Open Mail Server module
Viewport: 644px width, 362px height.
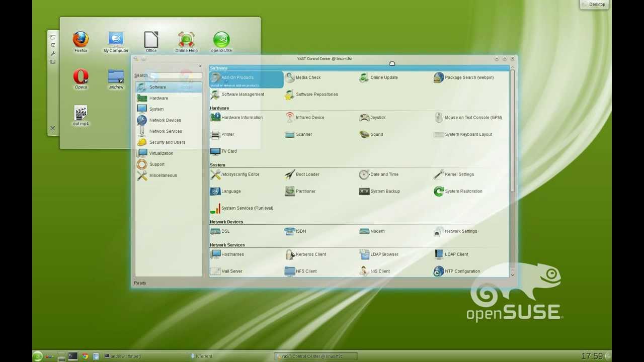coord(226,271)
